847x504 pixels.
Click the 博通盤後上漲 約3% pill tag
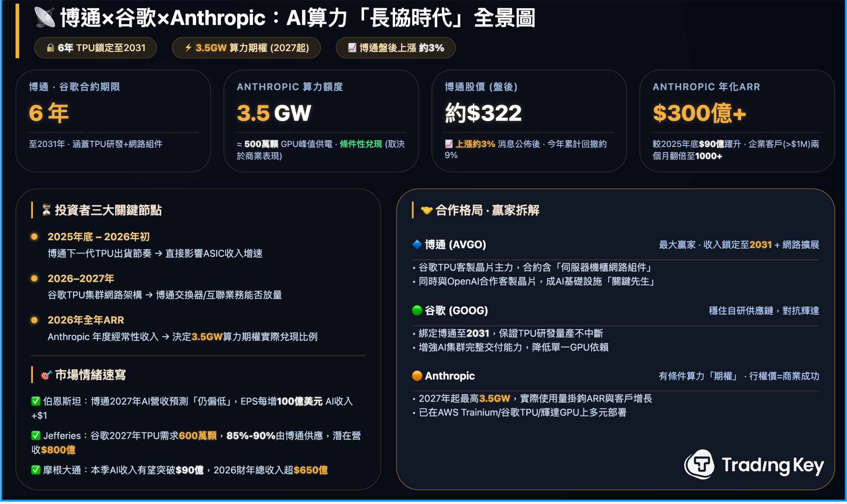[x=396, y=48]
